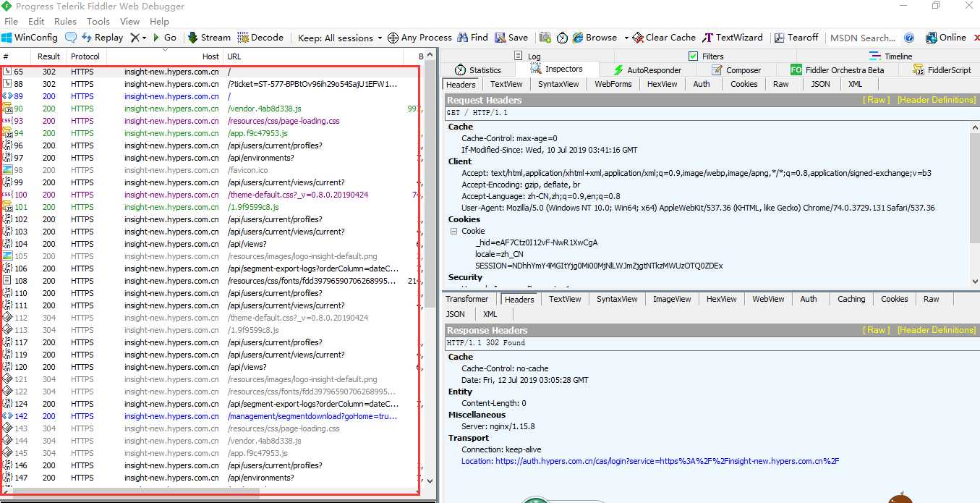Open the Remove sessions X dropdown
Image resolution: width=980 pixels, height=503 pixels.
(138, 38)
